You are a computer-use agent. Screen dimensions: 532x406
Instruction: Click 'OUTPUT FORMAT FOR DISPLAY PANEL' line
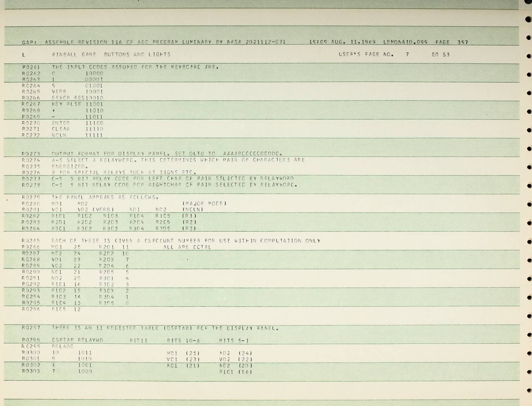[167, 154]
